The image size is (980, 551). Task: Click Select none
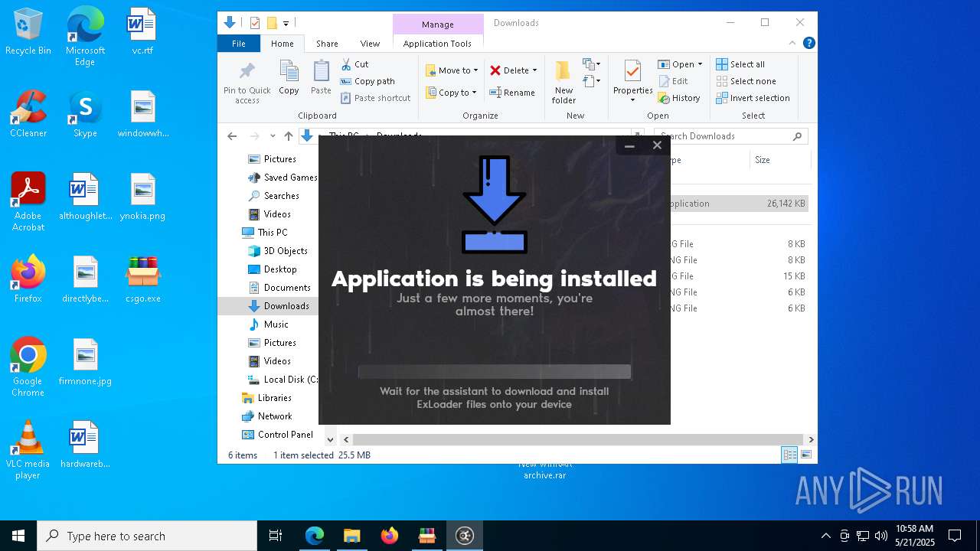coord(746,81)
